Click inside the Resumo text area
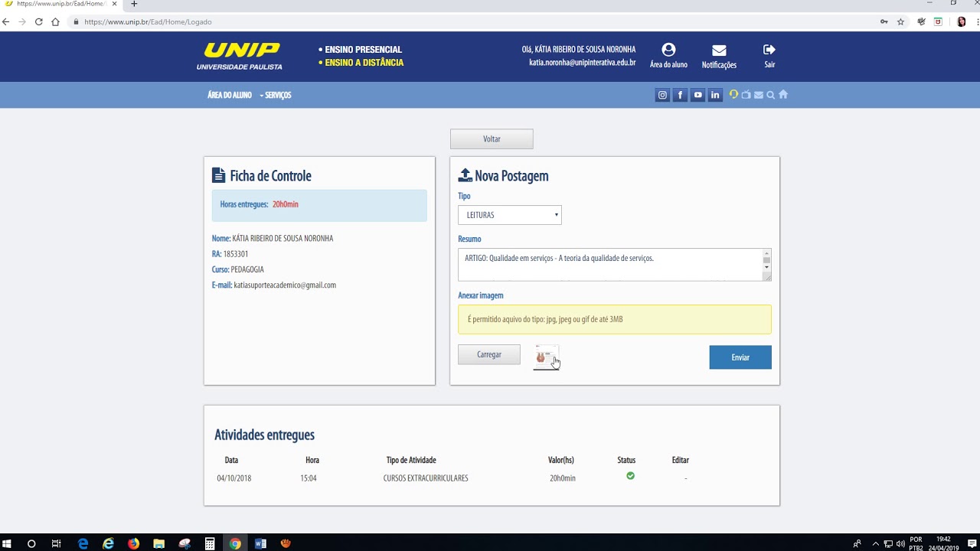This screenshot has width=980, height=551. 609,265
